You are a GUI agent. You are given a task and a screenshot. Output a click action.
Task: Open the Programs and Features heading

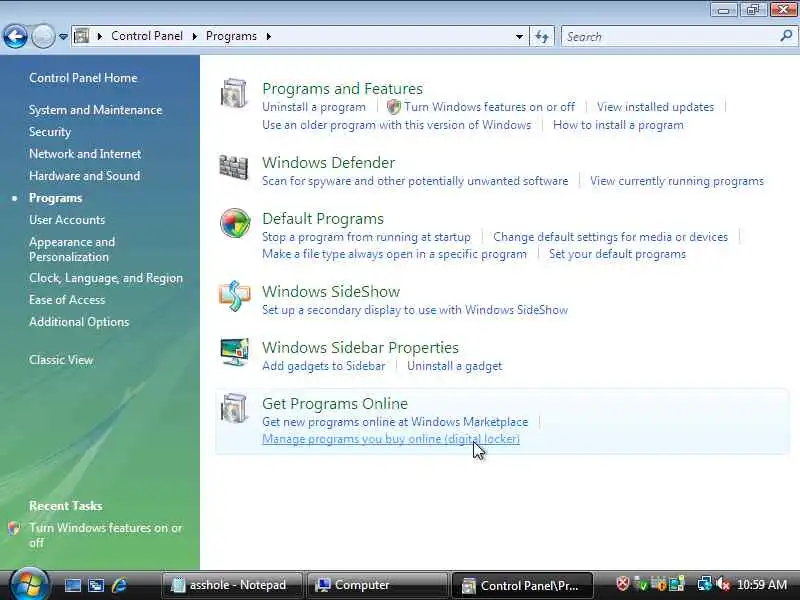click(x=342, y=89)
